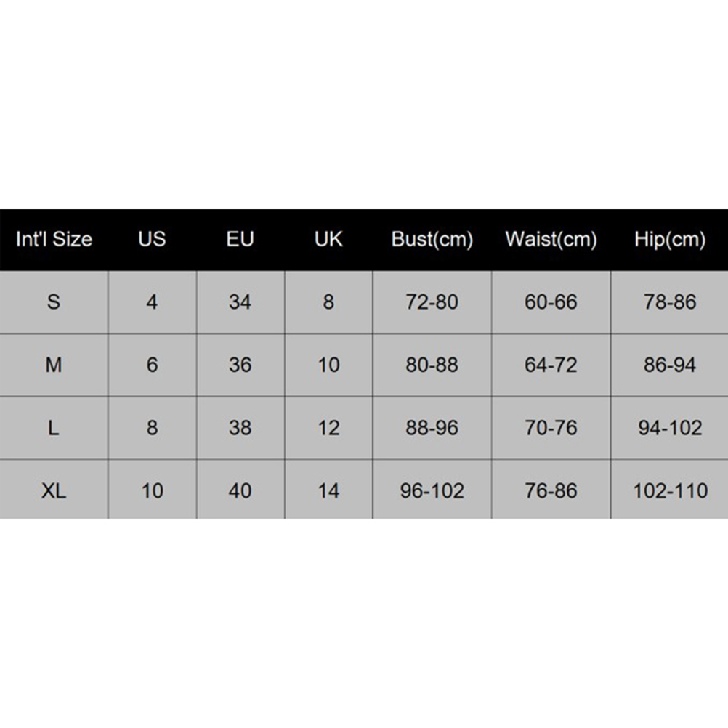Viewport: 728px width, 728px height.
Task: Click the Int'l Size column header
Action: pos(54,239)
